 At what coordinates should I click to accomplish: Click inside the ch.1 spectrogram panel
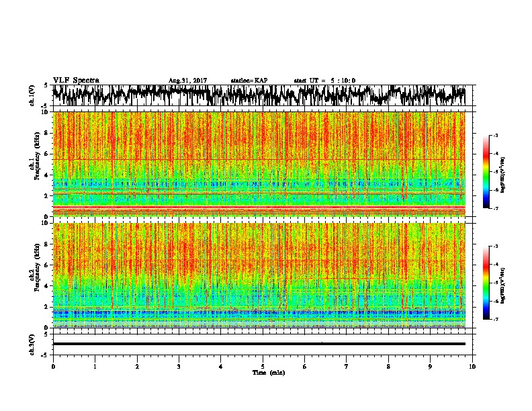(259, 164)
